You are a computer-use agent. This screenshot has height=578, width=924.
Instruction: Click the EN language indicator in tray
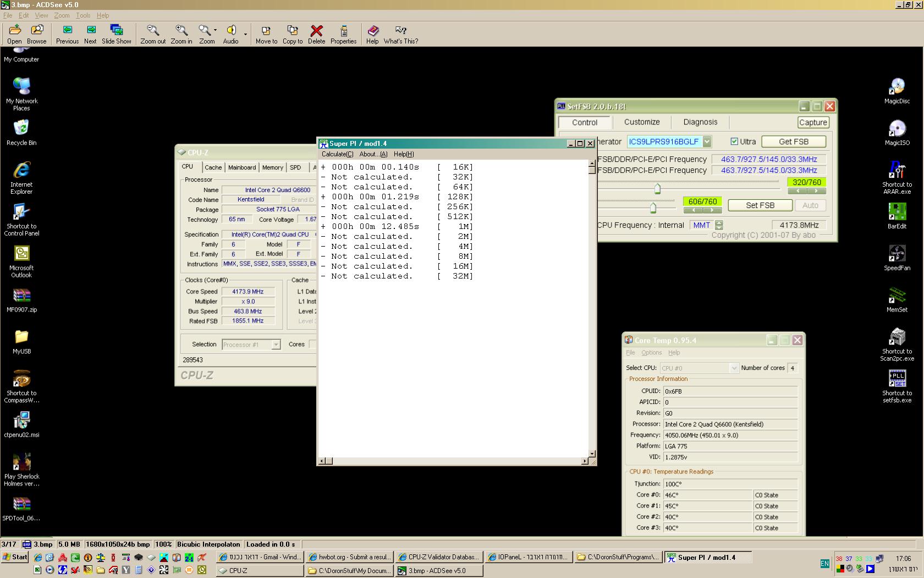point(824,564)
